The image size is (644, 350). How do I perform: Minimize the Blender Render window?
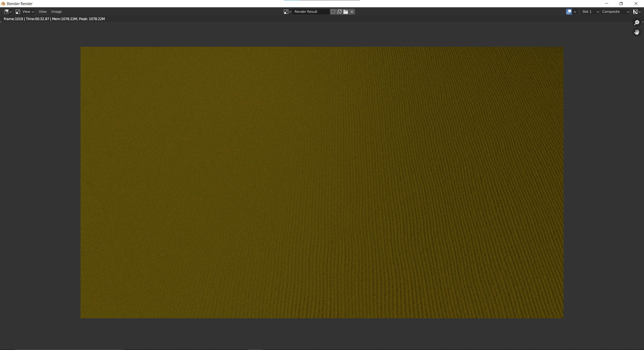pos(607,4)
